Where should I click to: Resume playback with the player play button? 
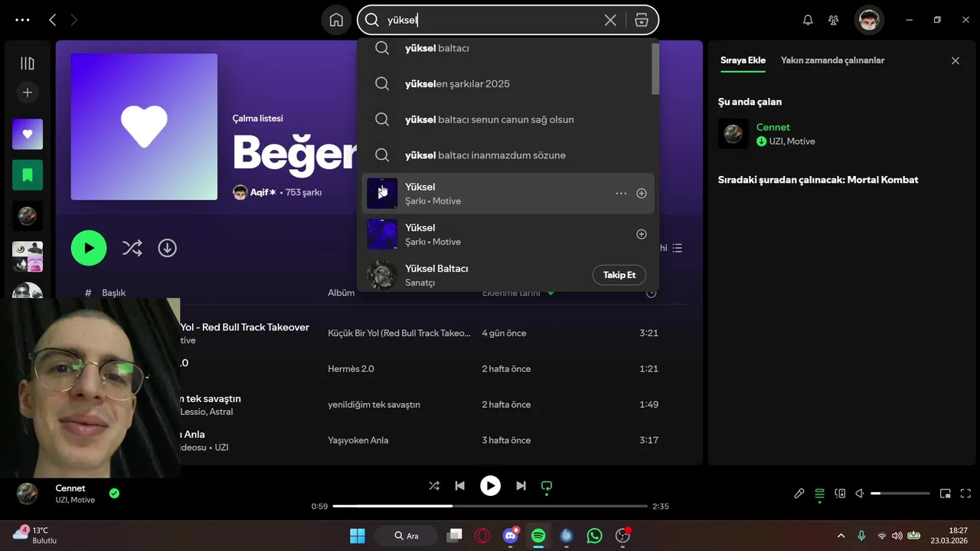[490, 486]
